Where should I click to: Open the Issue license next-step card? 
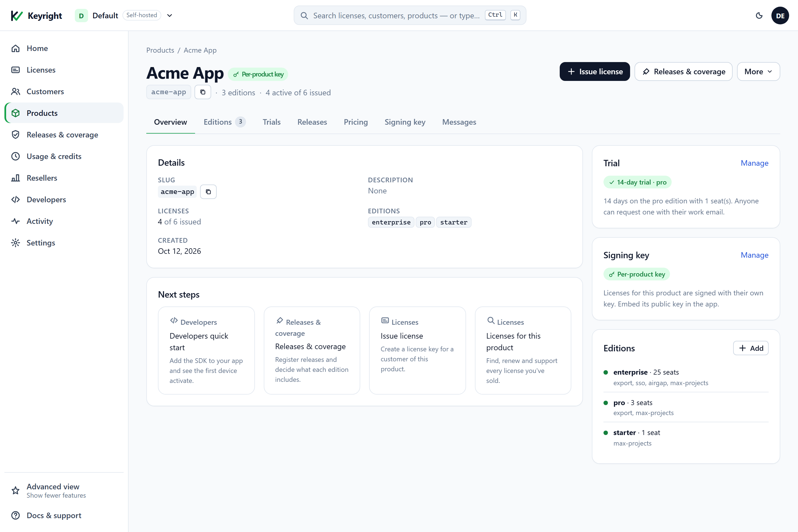pos(417,351)
